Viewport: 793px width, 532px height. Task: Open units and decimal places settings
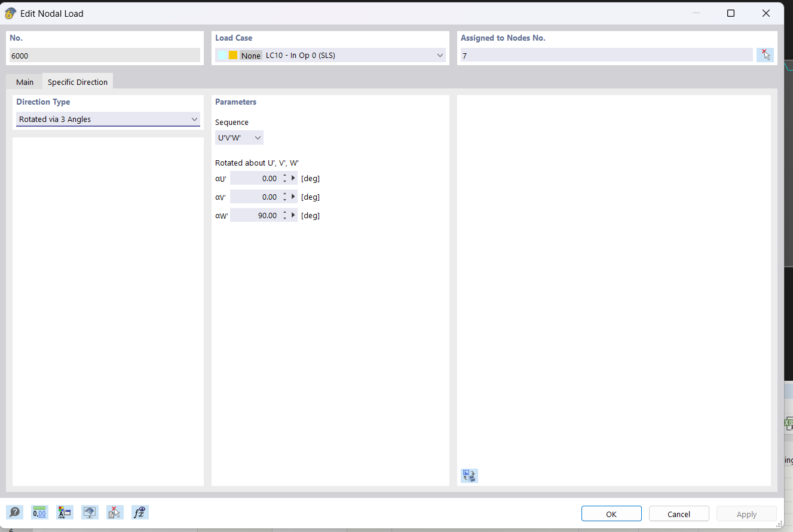coord(39,512)
